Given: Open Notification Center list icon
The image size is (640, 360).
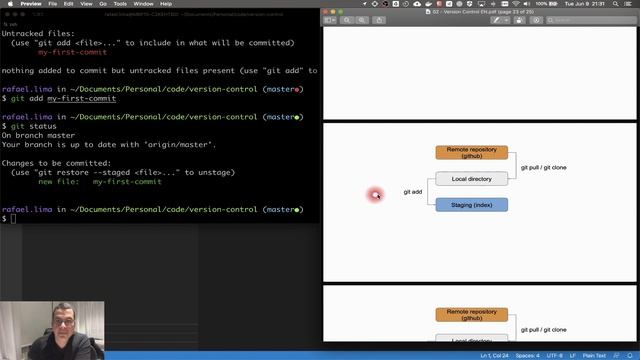Looking at the screenshot, I should tap(629, 4).
